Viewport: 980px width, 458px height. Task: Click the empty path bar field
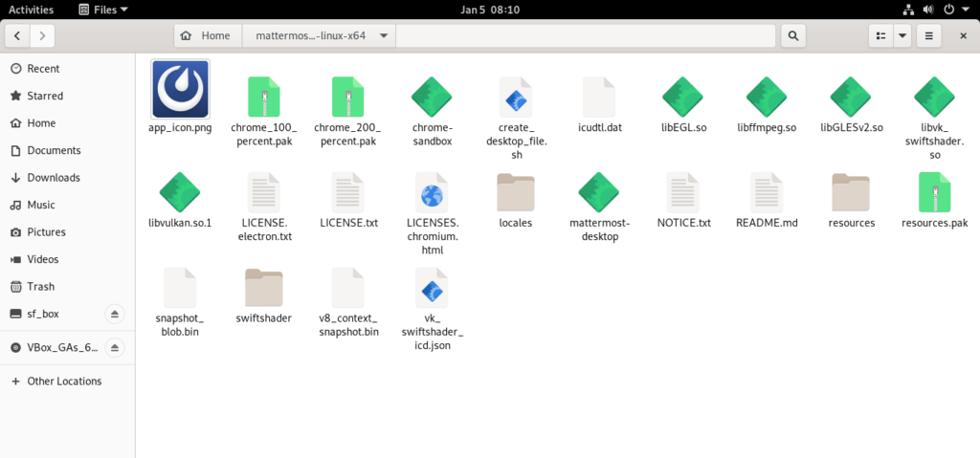(x=586, y=35)
